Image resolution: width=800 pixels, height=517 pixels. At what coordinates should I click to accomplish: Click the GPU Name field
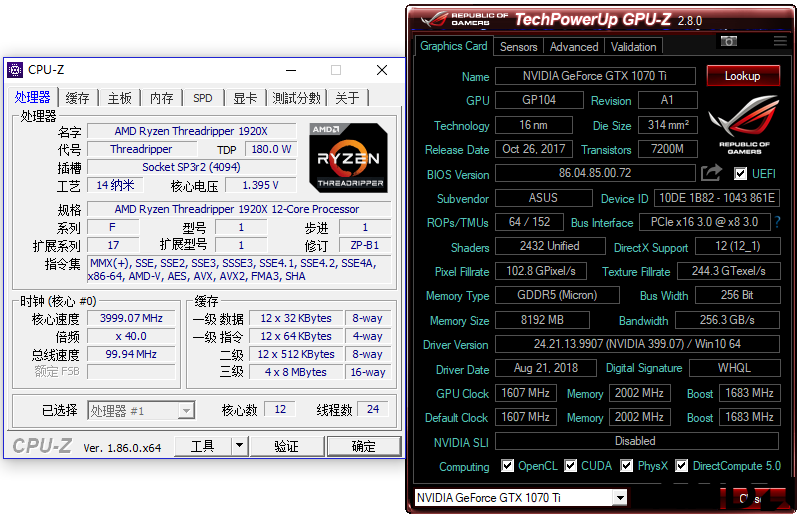[x=595, y=76]
